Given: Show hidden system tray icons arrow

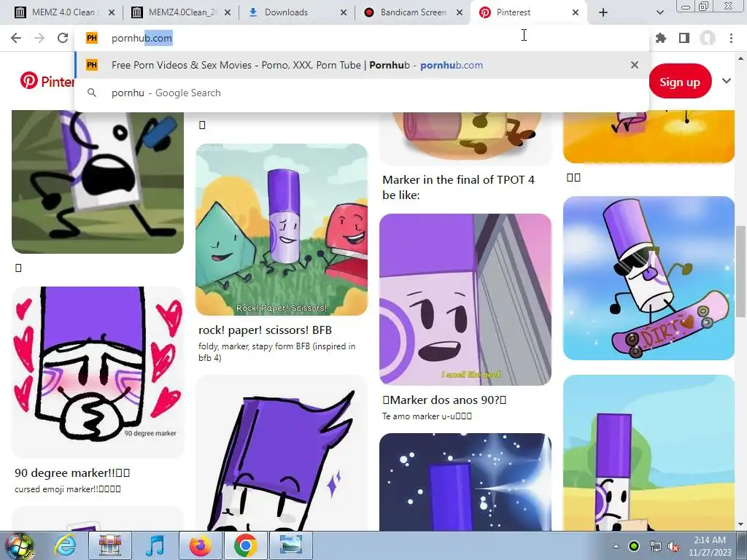Looking at the screenshot, I should (x=616, y=546).
